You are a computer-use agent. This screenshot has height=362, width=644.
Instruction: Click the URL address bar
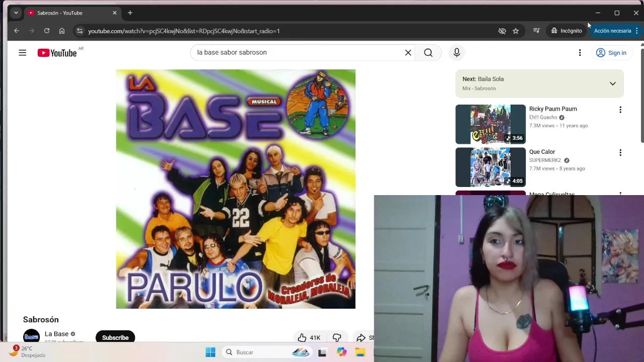coord(287,31)
